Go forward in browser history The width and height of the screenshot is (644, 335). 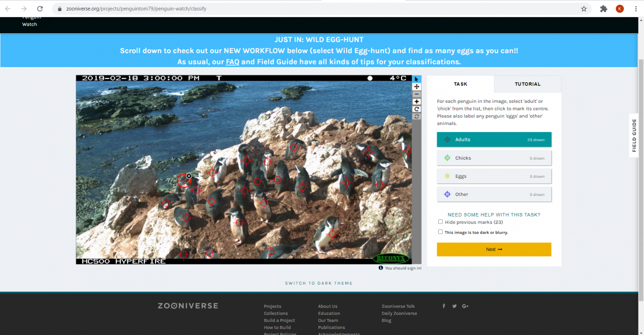(x=24, y=9)
